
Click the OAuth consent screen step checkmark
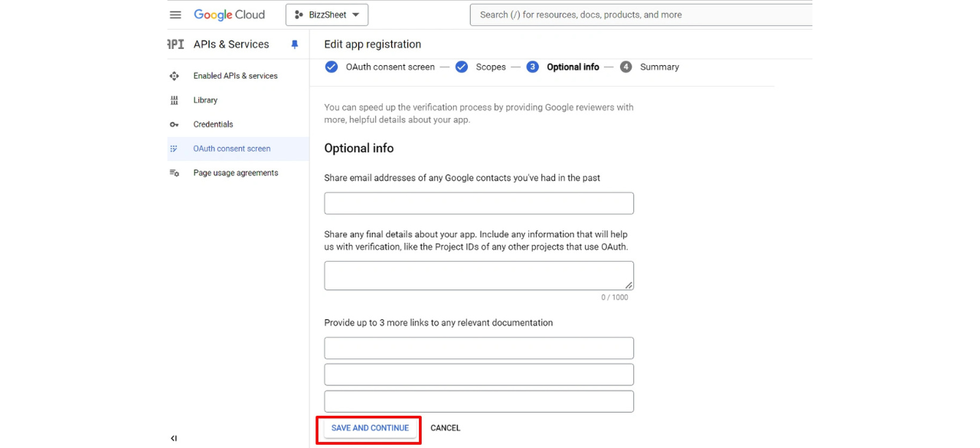332,67
